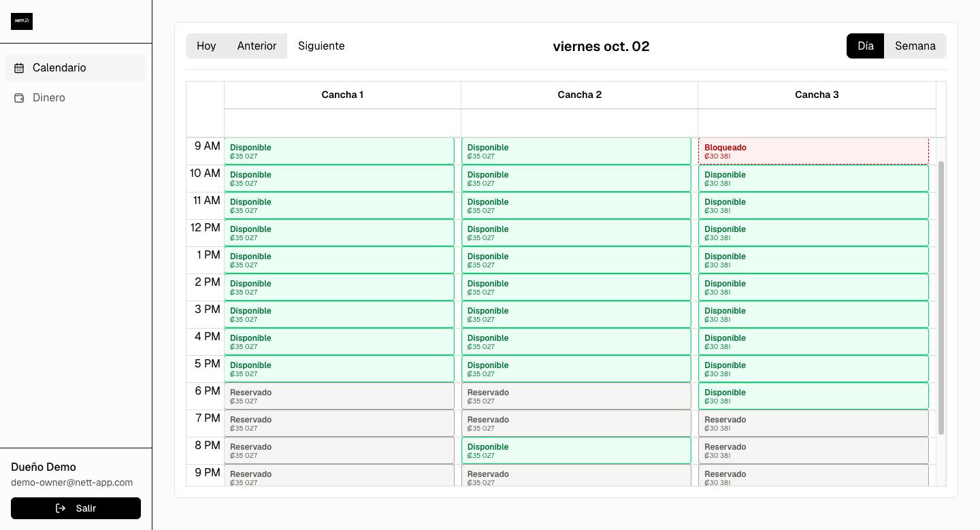
Task: Select the 9 AM Disponible slot on Cancha 1
Action: click(339, 151)
